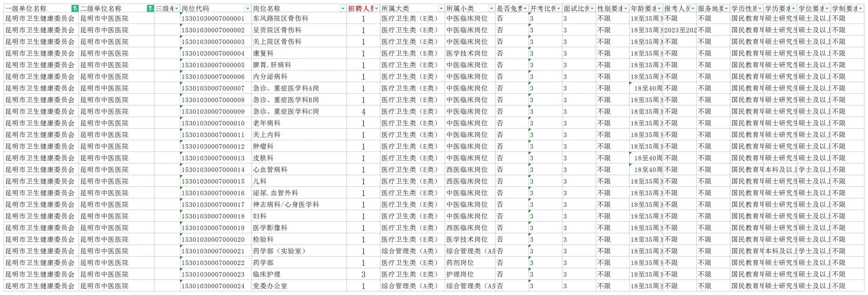Click the 妇科 position cell

pos(299,216)
